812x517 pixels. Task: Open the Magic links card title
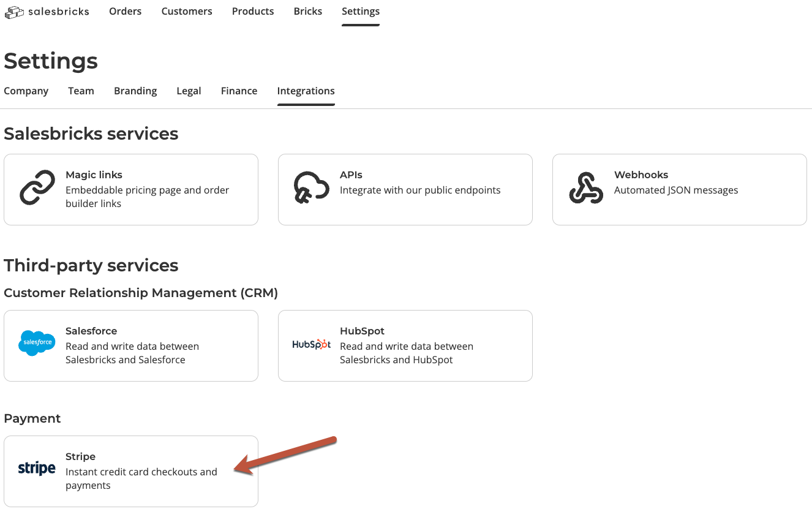tap(94, 175)
